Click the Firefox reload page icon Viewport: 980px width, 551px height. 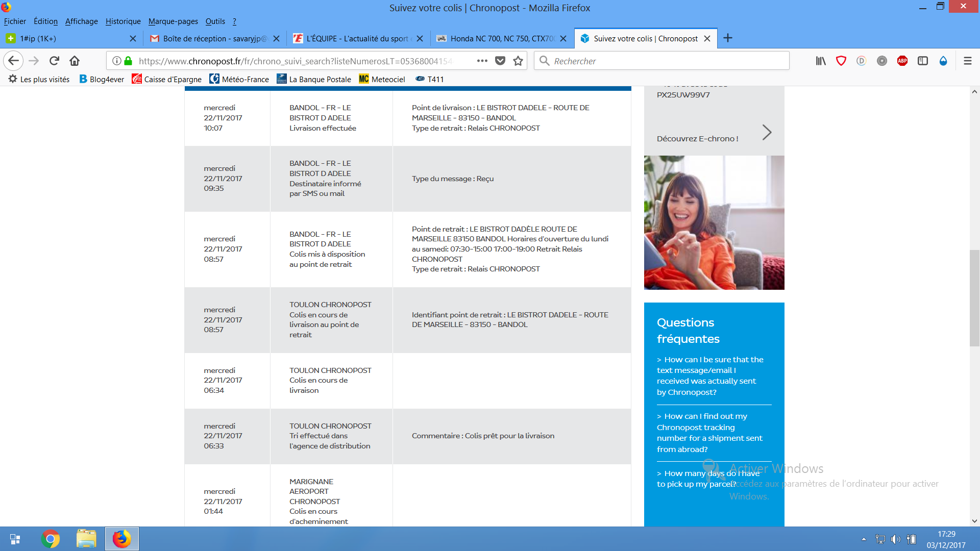point(54,61)
